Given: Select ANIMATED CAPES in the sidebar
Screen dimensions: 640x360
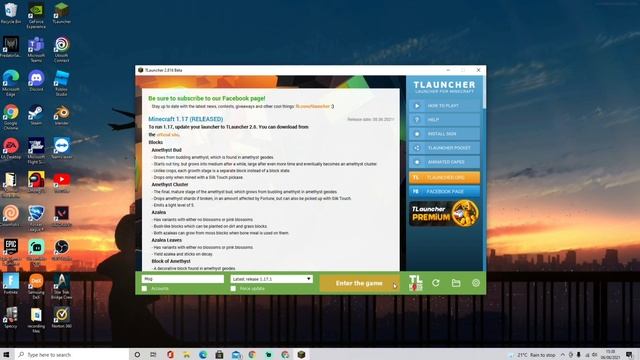Looking at the screenshot, I should (x=444, y=162).
